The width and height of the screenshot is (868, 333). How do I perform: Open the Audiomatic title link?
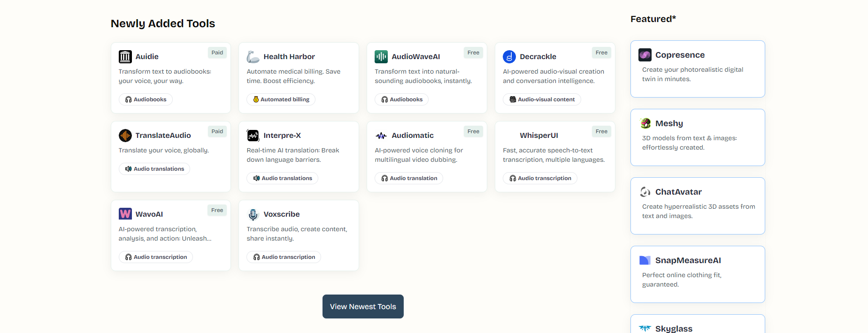pos(413,136)
